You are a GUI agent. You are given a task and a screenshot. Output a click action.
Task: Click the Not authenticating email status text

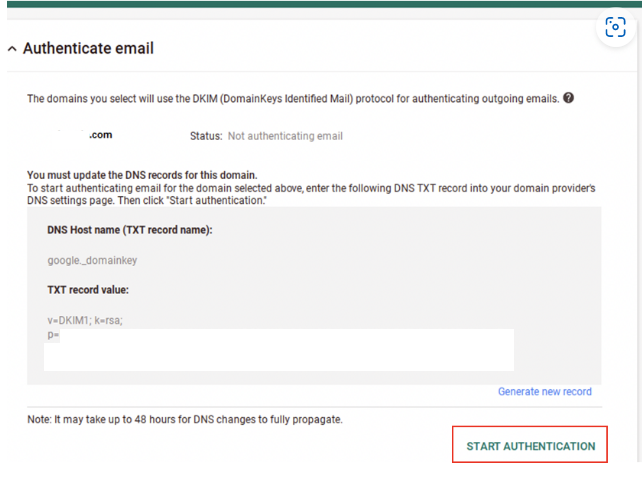tap(286, 136)
